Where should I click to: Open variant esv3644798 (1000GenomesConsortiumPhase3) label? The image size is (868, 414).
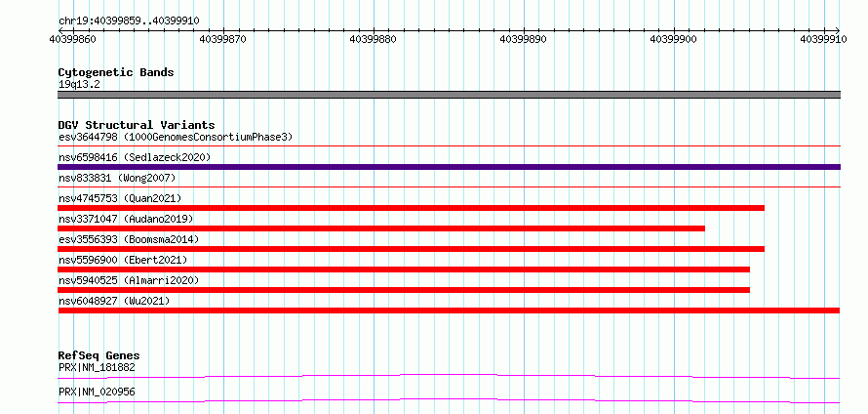pyautogui.click(x=176, y=137)
